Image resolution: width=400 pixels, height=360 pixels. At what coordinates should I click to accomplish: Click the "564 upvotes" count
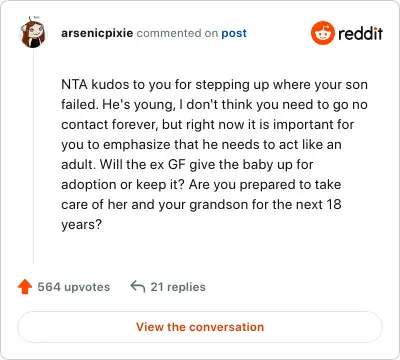73,287
